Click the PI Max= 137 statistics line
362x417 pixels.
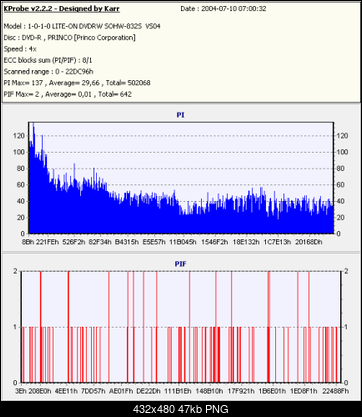(77, 83)
